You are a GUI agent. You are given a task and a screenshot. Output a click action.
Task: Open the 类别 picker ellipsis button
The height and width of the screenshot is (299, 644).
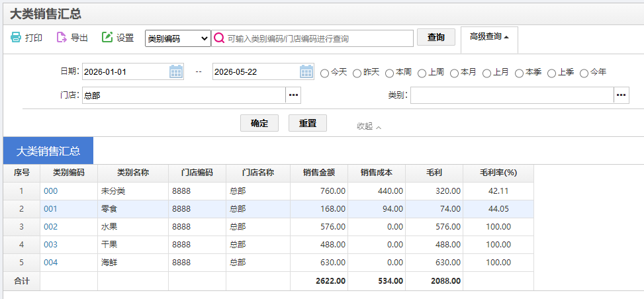pos(621,95)
